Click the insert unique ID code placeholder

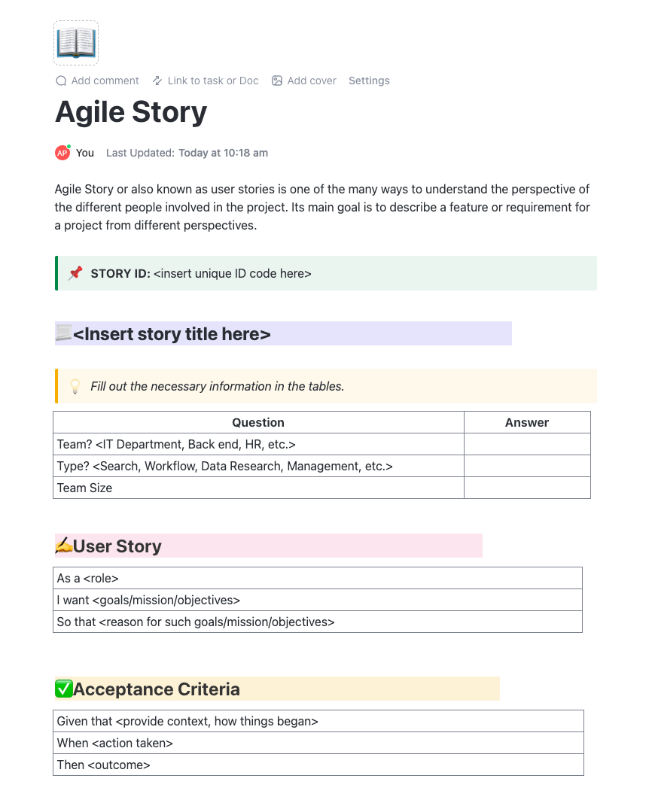(x=232, y=273)
